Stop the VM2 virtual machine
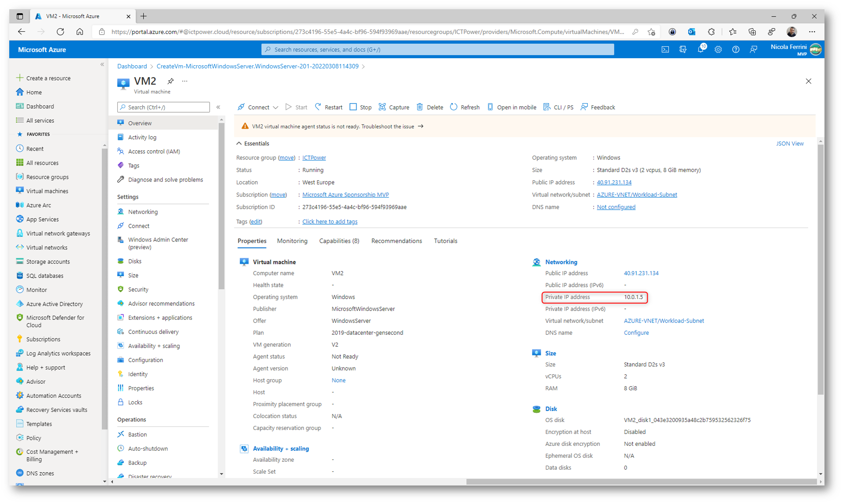 tap(360, 107)
